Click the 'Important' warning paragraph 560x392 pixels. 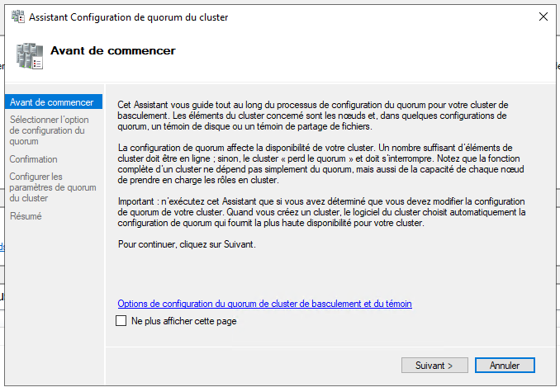click(x=321, y=212)
